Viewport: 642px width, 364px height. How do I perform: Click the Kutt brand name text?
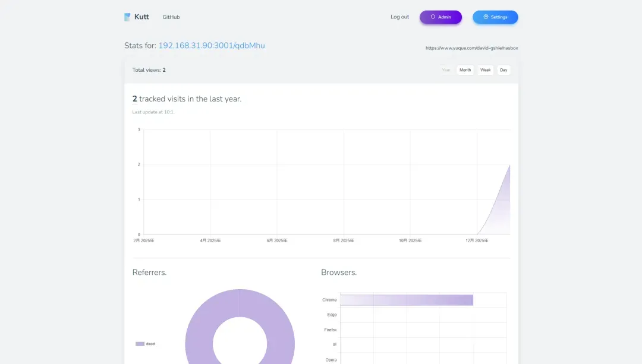tap(141, 17)
